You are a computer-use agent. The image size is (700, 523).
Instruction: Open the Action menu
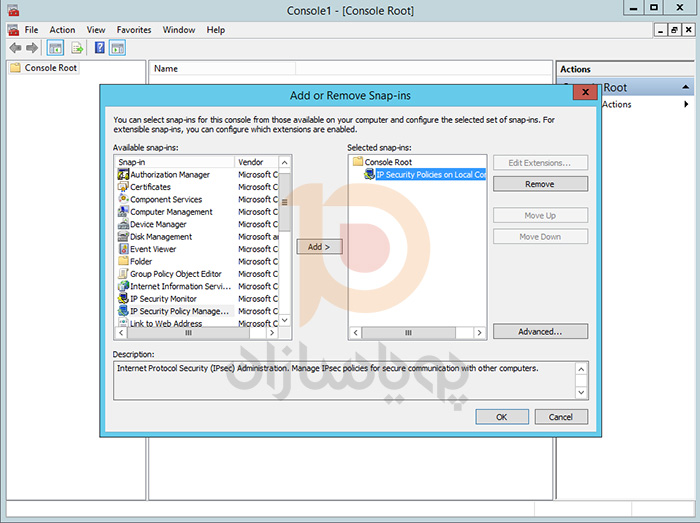(62, 30)
